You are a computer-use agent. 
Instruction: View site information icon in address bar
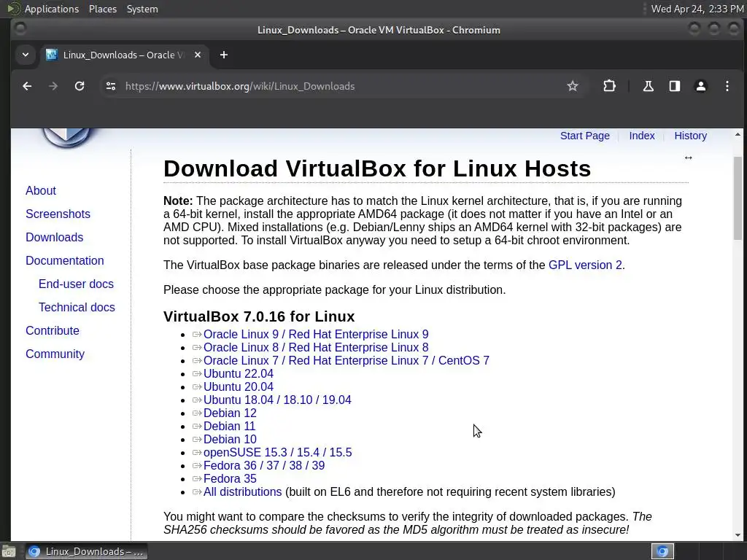click(x=111, y=86)
